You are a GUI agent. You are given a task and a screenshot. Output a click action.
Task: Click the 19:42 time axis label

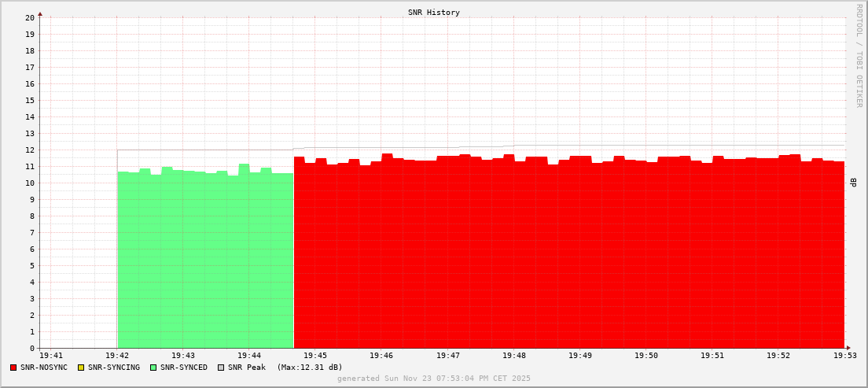click(117, 357)
